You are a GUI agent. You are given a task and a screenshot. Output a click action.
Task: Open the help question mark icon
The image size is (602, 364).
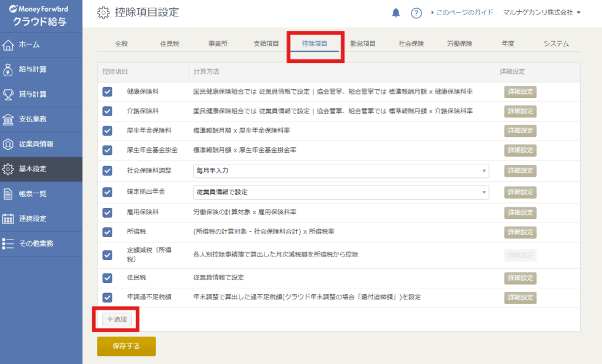(x=416, y=13)
